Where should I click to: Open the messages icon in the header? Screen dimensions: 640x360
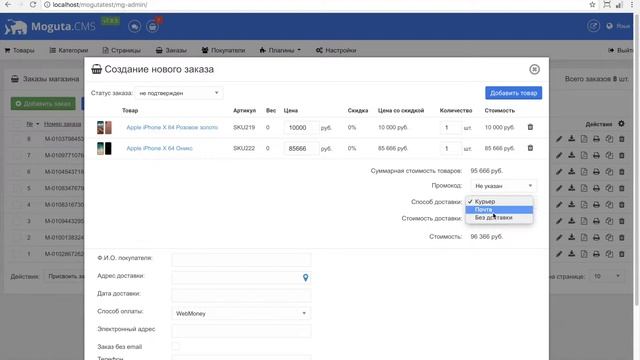(134, 27)
